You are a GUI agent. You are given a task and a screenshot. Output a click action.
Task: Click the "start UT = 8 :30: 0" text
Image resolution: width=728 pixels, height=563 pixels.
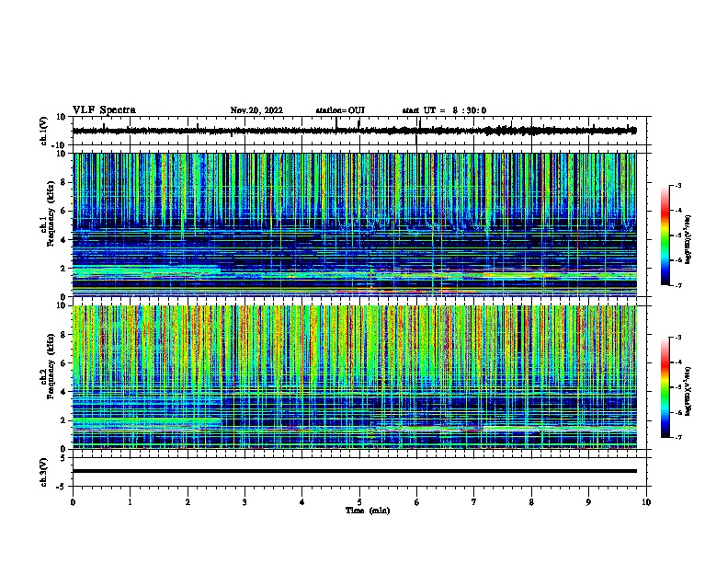(444, 110)
